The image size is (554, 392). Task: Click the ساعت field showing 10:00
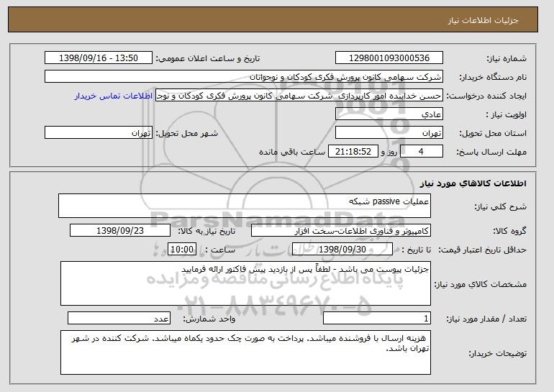[x=182, y=250]
